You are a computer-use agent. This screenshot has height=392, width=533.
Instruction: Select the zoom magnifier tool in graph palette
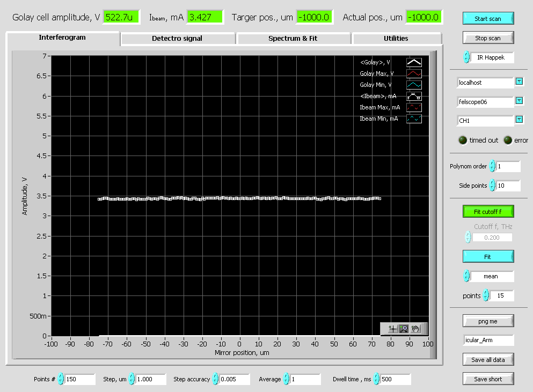404,329
